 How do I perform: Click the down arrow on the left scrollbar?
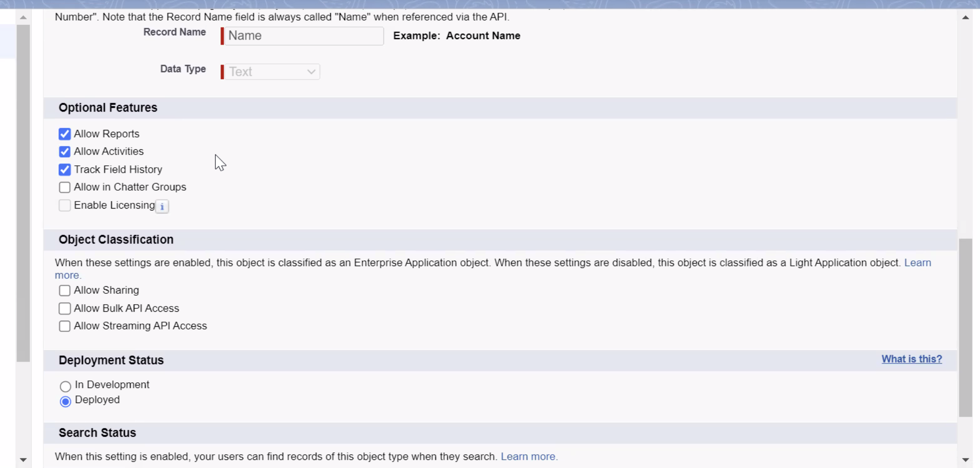tap(23, 459)
